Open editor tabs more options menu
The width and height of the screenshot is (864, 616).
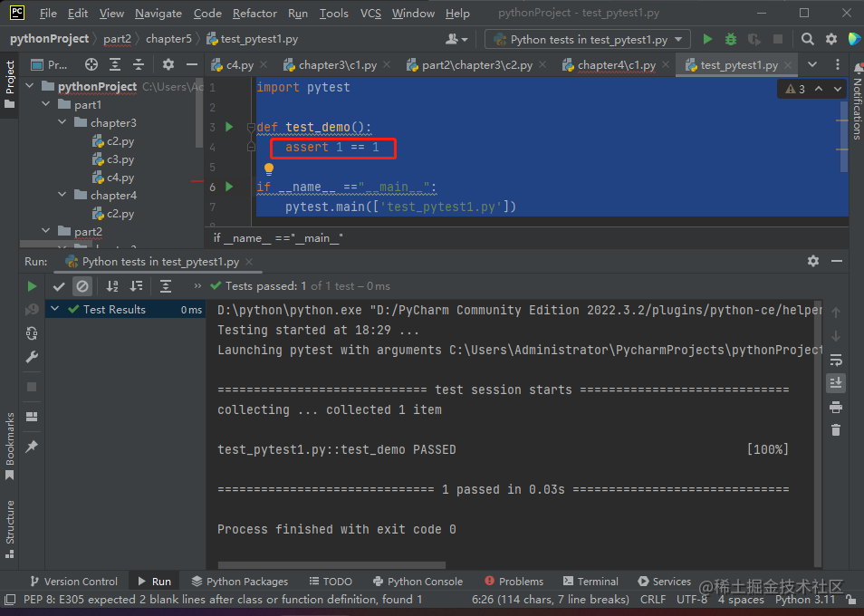pos(838,65)
